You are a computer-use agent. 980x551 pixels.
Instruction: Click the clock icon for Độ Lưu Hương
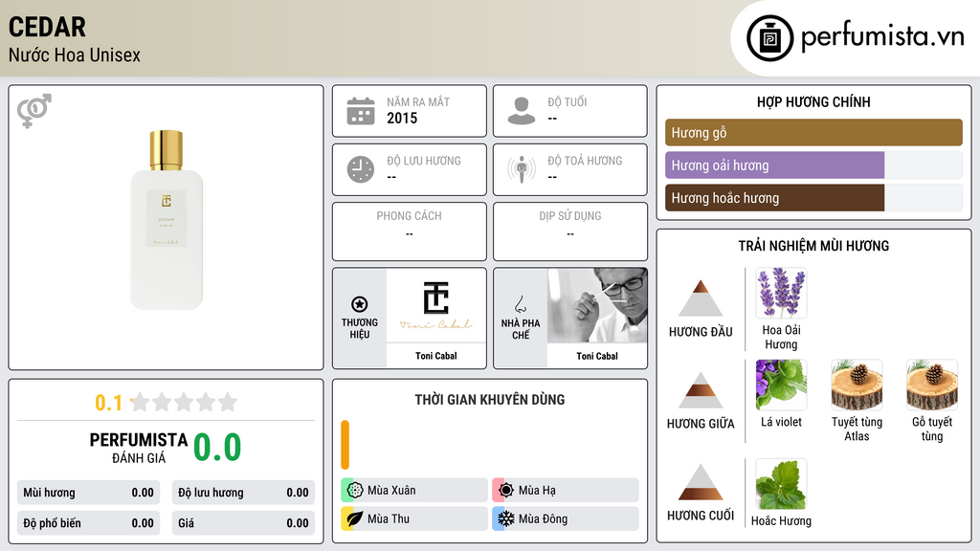click(x=361, y=169)
